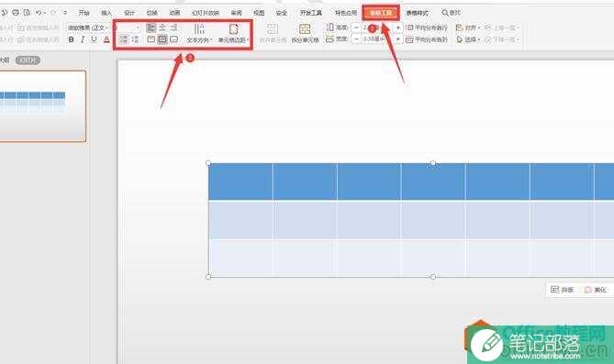The width and height of the screenshot is (614, 364).
Task: Open the 选择 select dropdown
Action: (x=468, y=39)
